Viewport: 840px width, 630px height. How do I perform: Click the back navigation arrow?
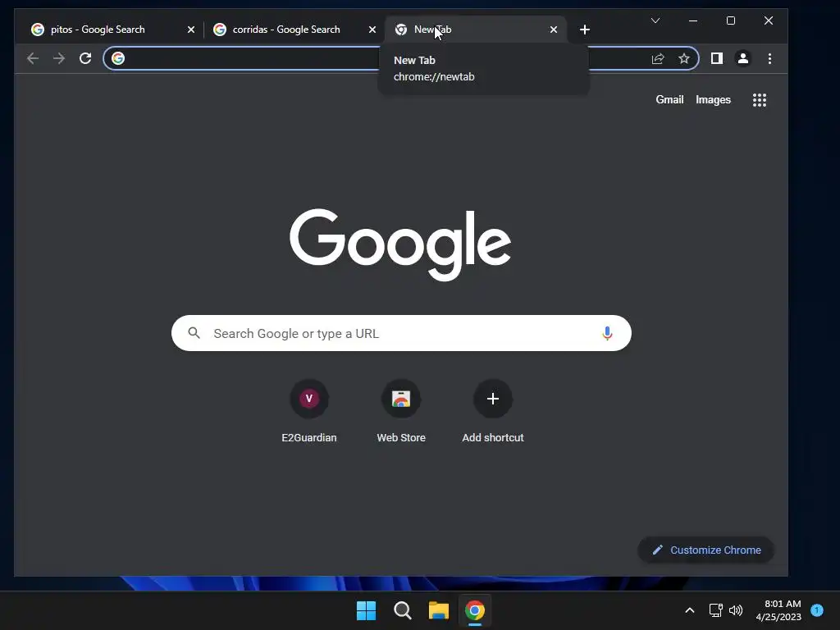point(33,58)
